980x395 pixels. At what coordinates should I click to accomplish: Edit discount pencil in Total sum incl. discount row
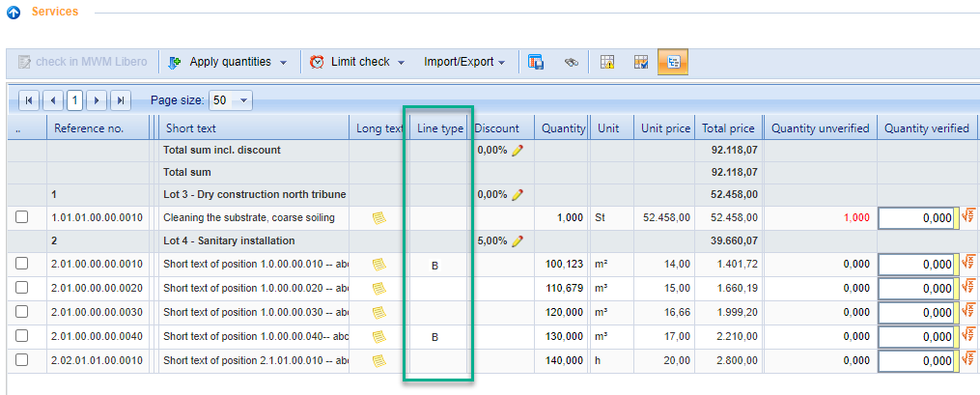click(518, 151)
